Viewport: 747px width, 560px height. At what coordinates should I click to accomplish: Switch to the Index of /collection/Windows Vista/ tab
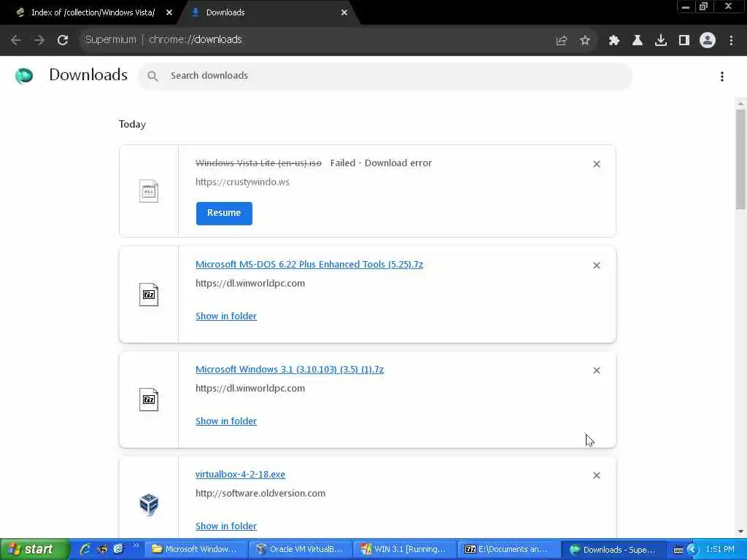[93, 12]
